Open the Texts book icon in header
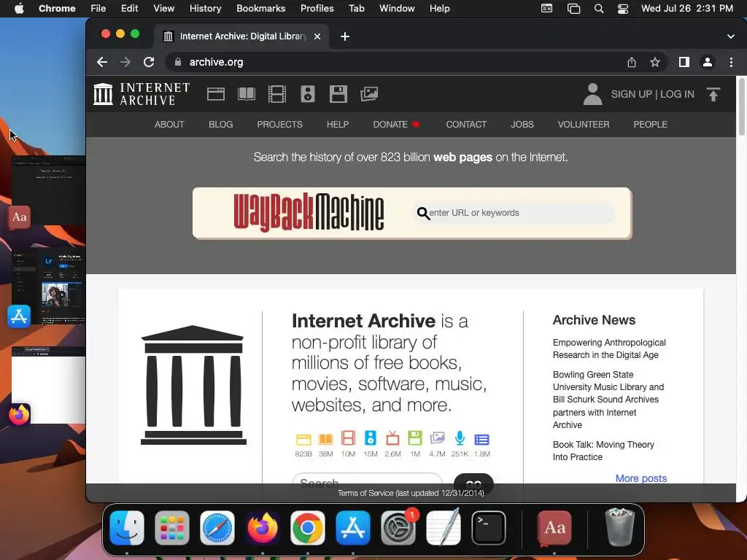This screenshot has height=560, width=747. pyautogui.click(x=247, y=94)
